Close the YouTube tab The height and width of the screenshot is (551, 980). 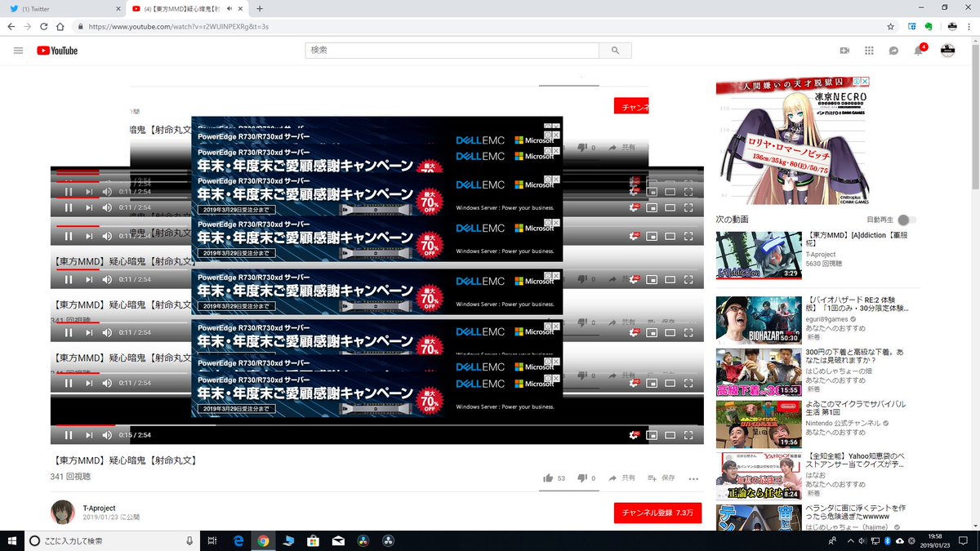click(x=240, y=8)
